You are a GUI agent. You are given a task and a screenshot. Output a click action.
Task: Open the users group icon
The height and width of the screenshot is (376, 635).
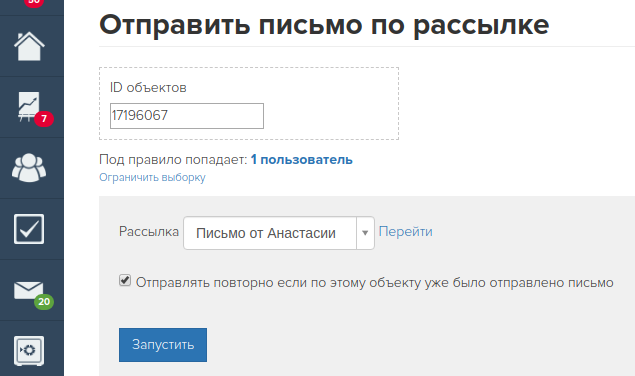click(x=29, y=168)
